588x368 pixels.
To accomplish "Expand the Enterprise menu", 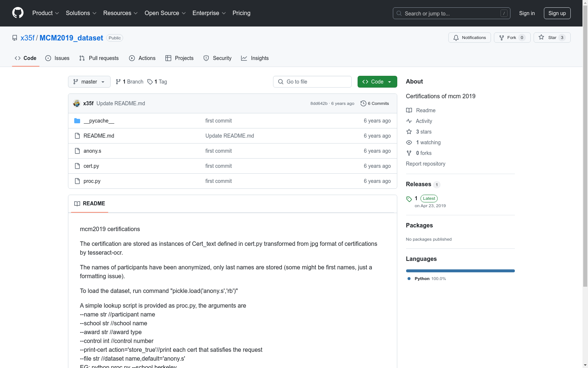I will (x=209, y=13).
